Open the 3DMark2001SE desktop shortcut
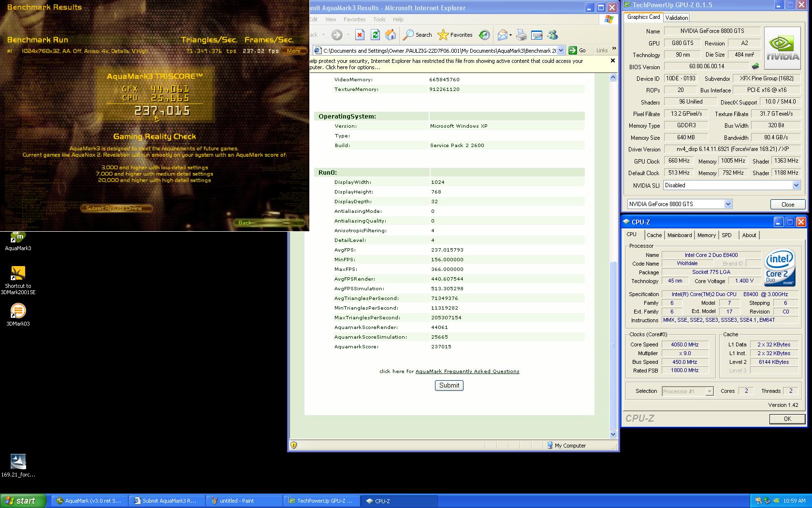812x508 pixels. point(18,280)
